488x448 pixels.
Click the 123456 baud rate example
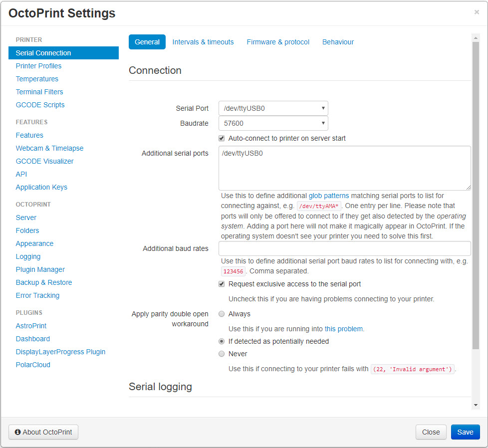(233, 271)
